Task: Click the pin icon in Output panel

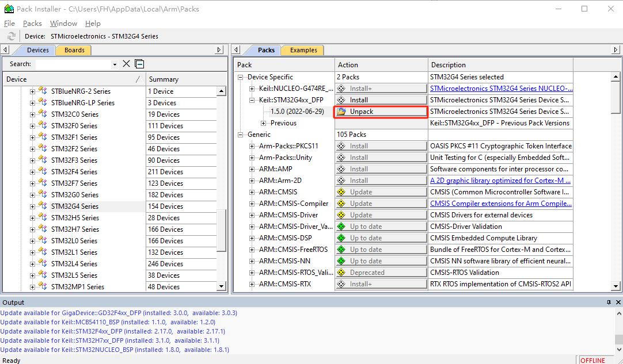Action: [x=609, y=302]
